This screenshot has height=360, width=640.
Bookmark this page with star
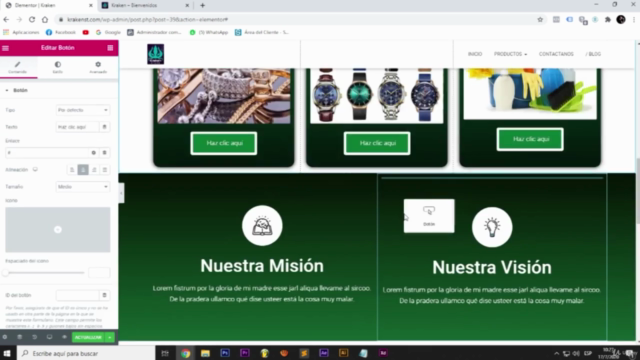(540, 19)
